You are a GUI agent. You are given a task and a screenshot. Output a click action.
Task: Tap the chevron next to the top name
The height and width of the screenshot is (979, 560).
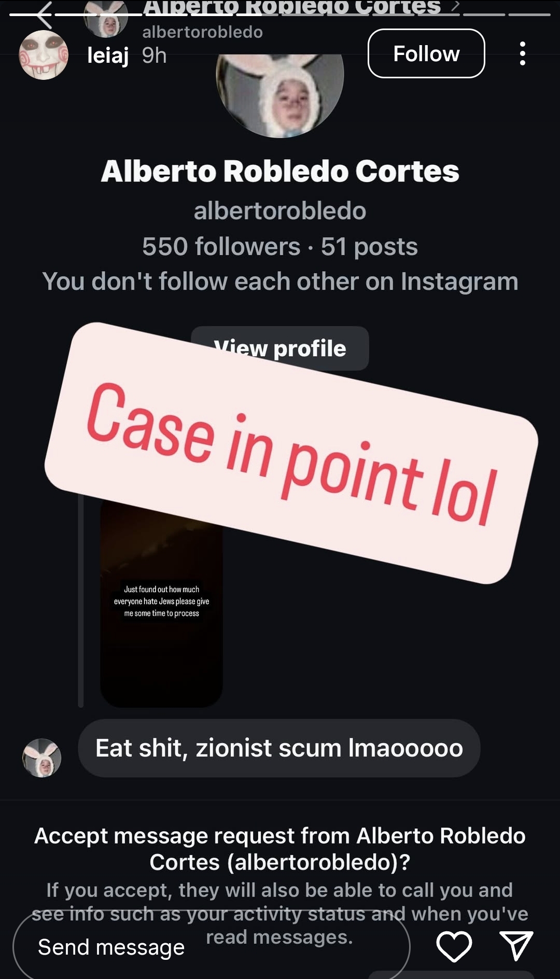pos(455,6)
